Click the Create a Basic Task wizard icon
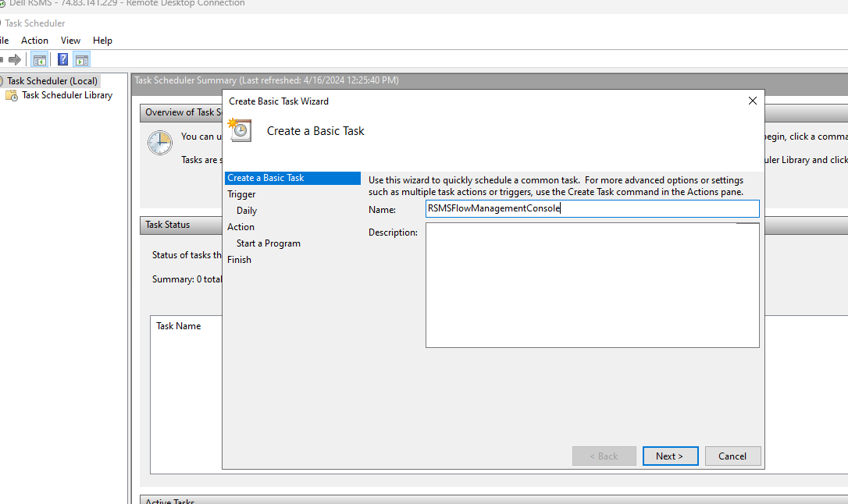 241,130
